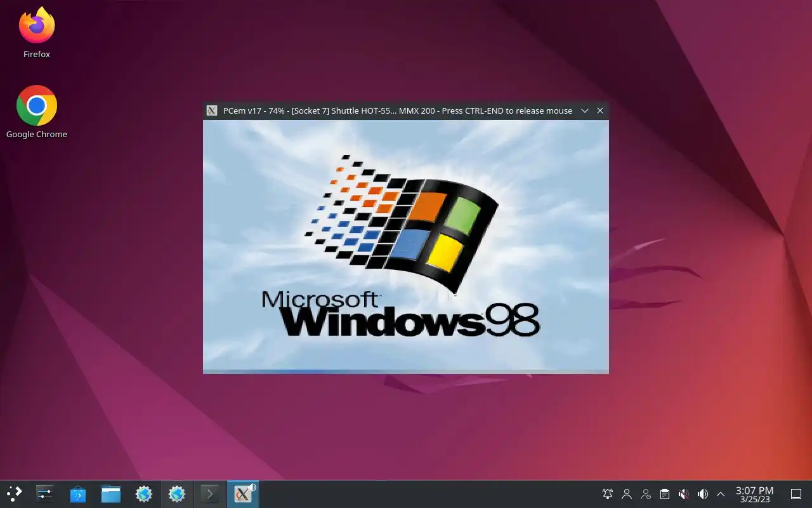Click the show desktop button
Viewport: 812px width, 508px height.
796,494
